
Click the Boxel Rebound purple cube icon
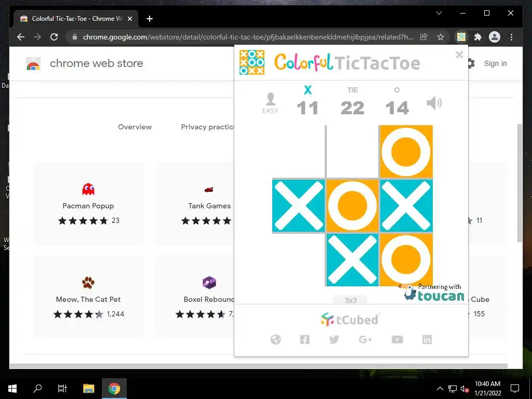pyautogui.click(x=209, y=282)
